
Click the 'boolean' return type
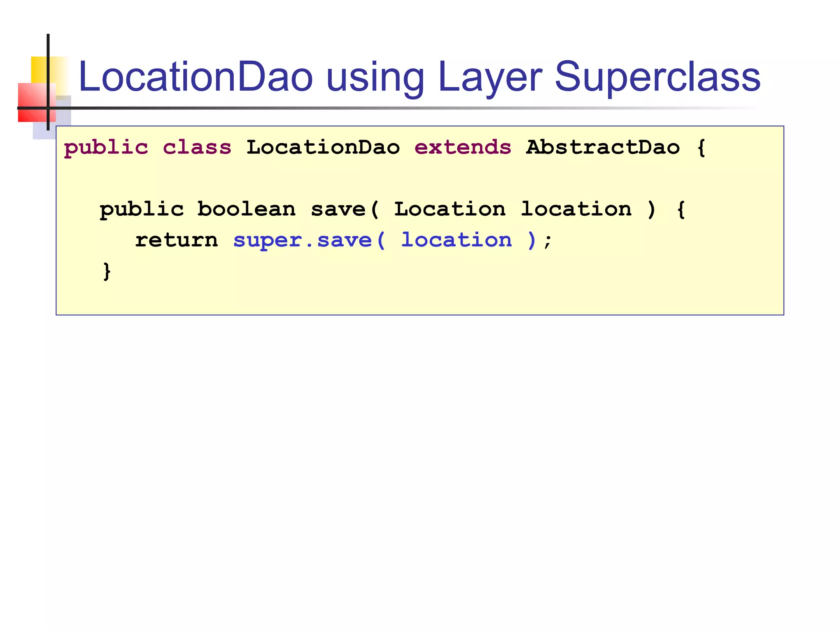pyautogui.click(x=246, y=209)
